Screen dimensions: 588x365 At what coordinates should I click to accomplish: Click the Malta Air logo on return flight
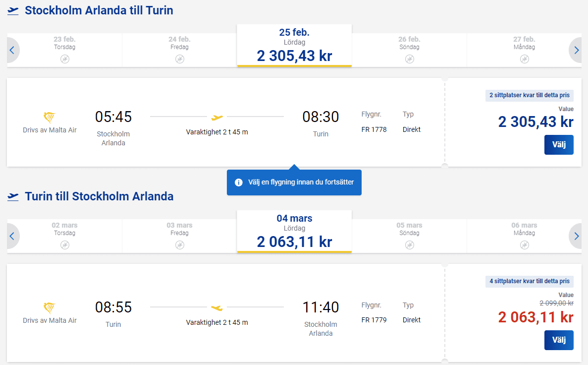50,308
